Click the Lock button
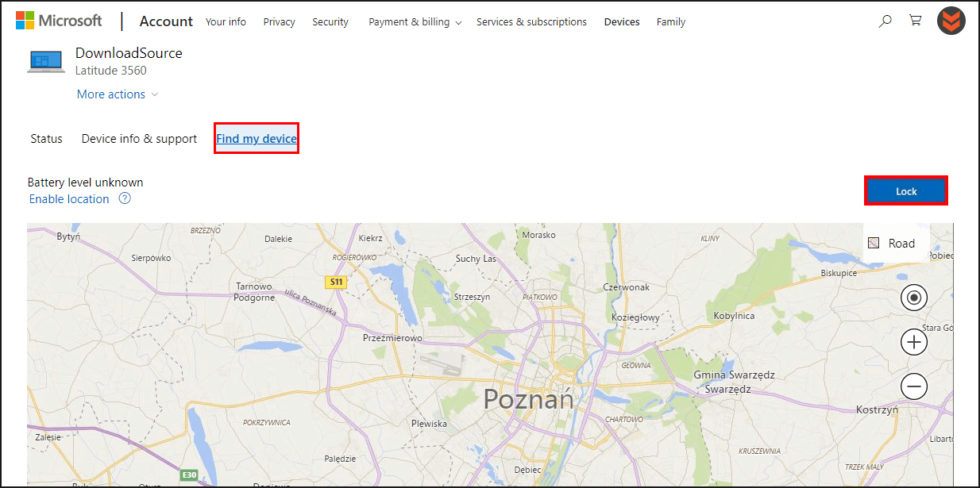This screenshot has width=980, height=488. pos(906,191)
